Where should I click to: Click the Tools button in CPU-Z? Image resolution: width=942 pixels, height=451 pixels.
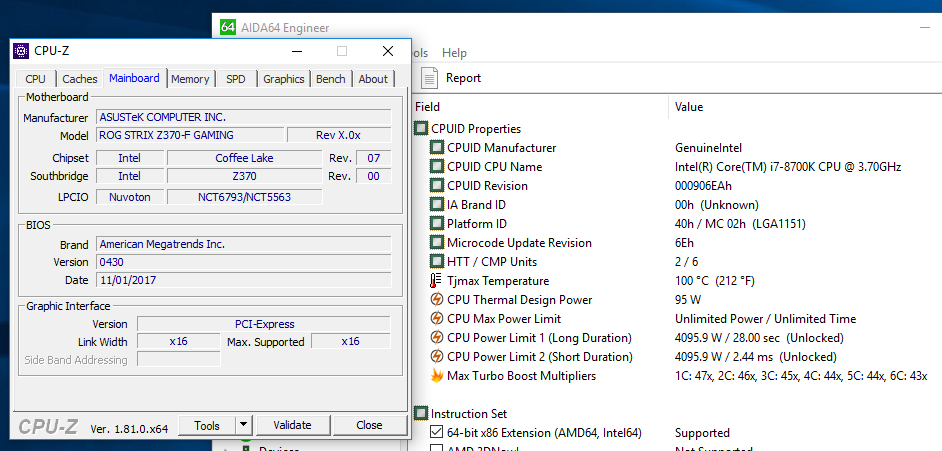[x=207, y=425]
